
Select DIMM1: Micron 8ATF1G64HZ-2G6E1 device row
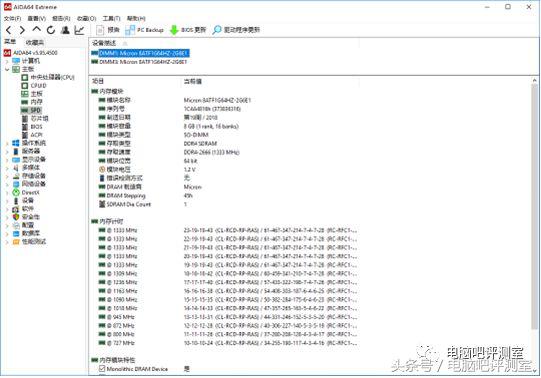click(140, 53)
